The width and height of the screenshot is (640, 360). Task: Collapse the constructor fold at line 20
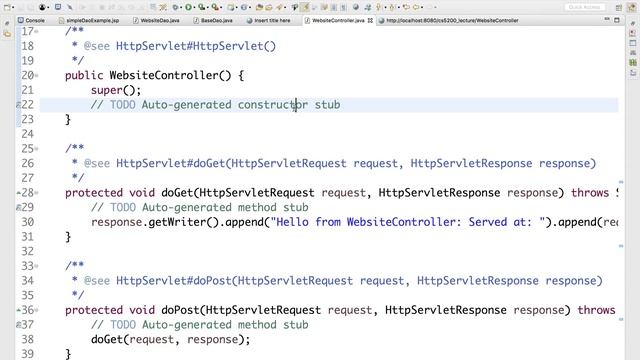coord(36,76)
